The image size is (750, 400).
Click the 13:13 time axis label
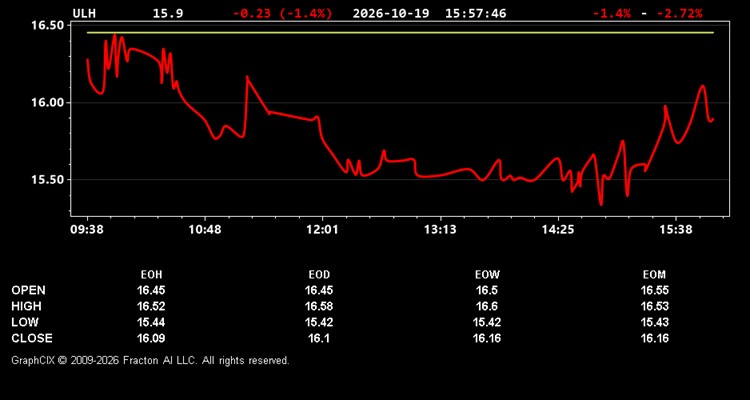pyautogui.click(x=440, y=230)
